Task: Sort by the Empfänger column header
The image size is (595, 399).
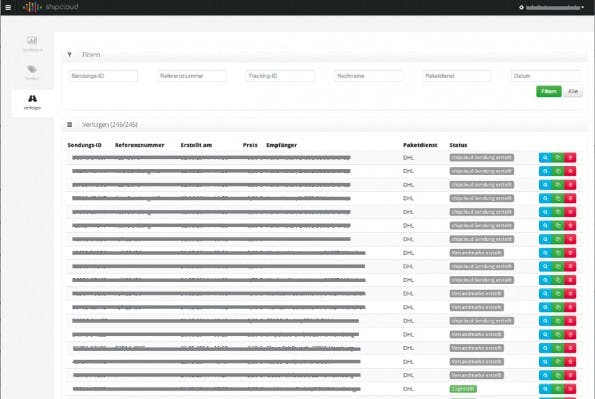Action: (x=282, y=145)
